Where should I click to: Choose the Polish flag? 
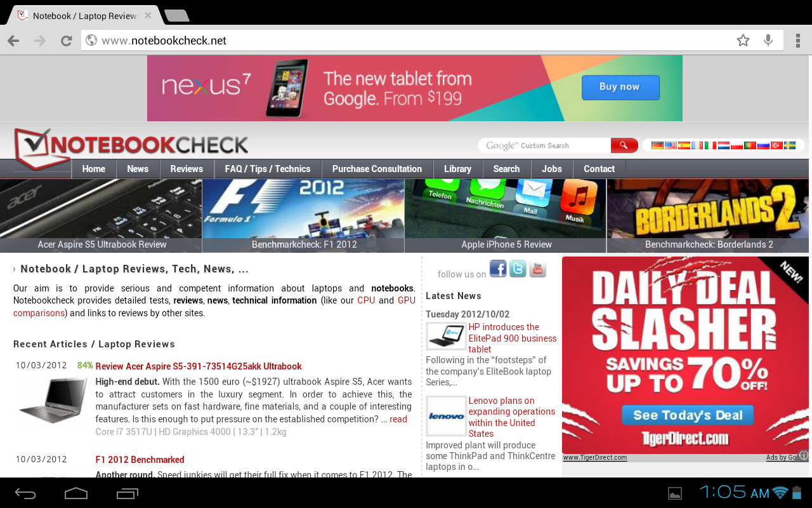click(x=737, y=145)
